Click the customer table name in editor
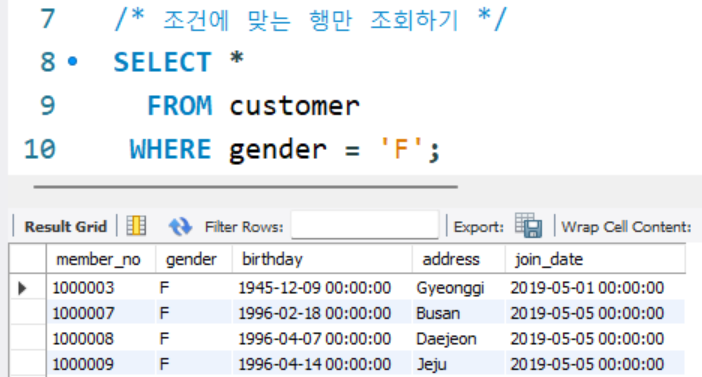 [x=295, y=106]
